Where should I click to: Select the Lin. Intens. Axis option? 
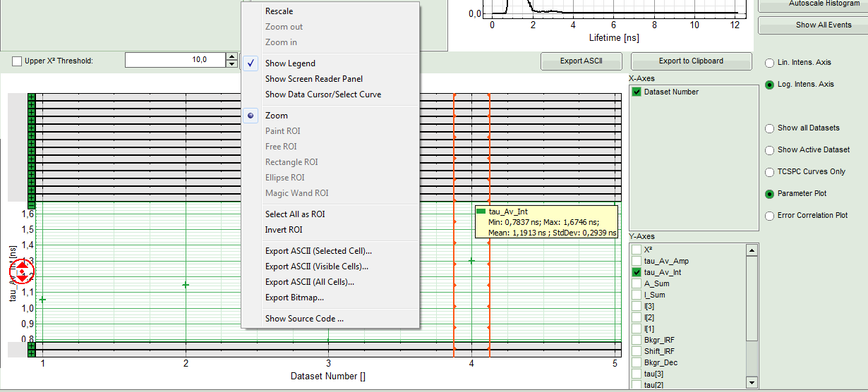[770, 62]
